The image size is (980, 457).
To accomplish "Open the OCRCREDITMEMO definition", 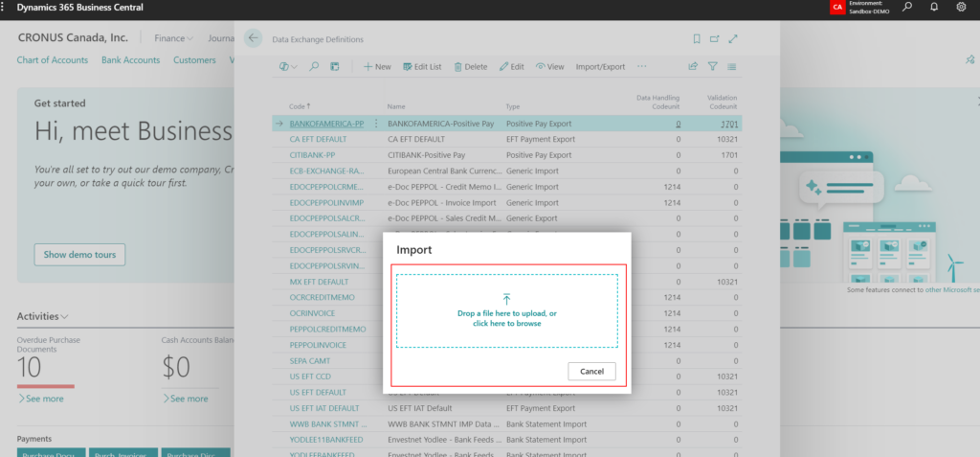I will (x=322, y=297).
